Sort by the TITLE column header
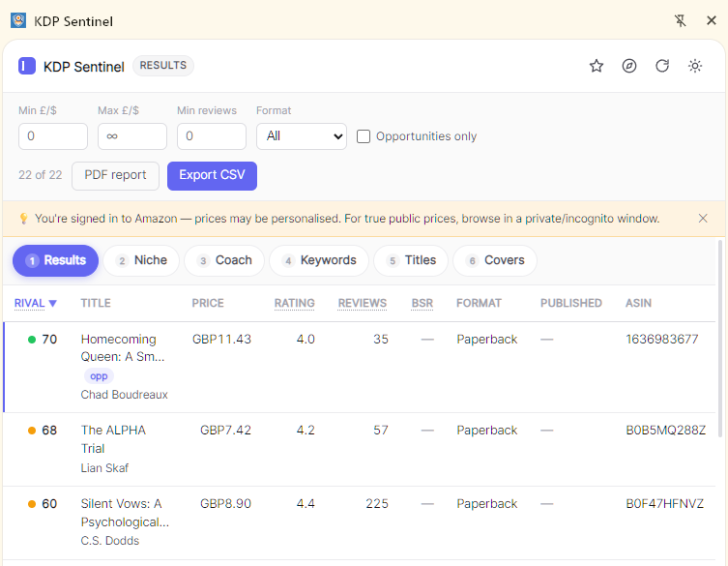The height and width of the screenshot is (566, 728). coord(96,303)
